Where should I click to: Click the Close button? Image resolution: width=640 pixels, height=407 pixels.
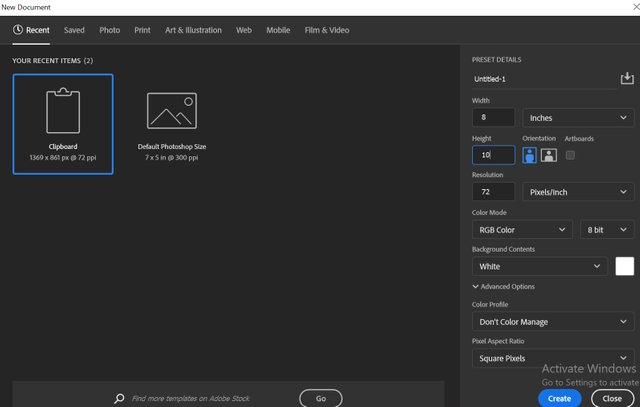[x=612, y=398]
